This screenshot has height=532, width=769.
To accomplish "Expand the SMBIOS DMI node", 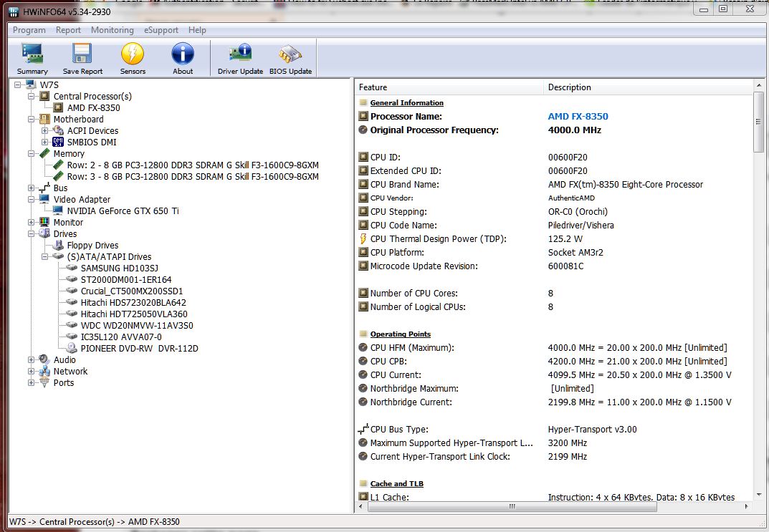I will (x=45, y=142).
